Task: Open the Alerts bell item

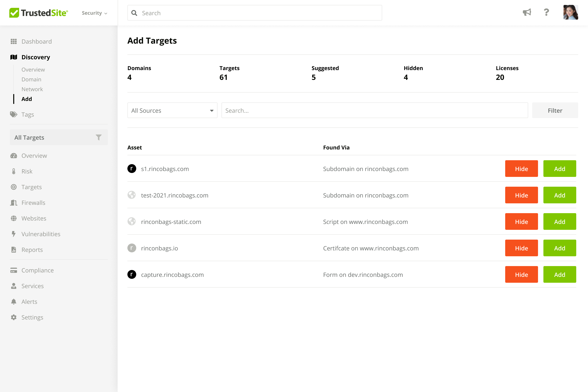Action: point(29,302)
